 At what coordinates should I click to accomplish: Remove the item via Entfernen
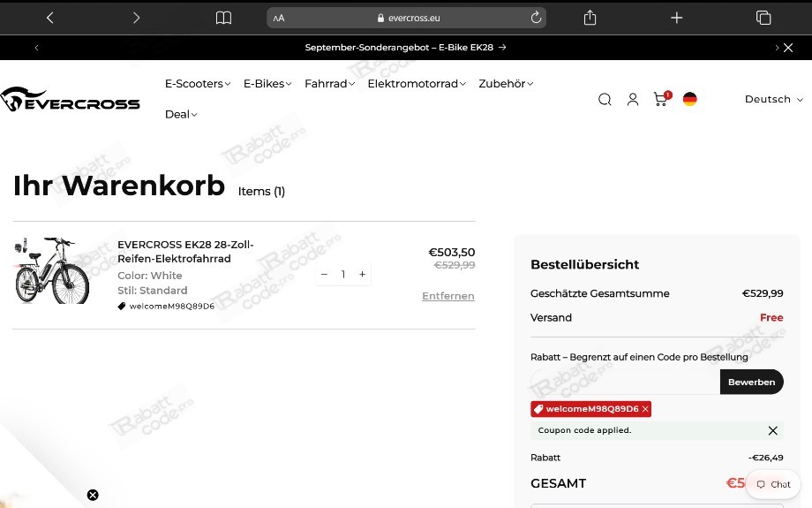(448, 296)
